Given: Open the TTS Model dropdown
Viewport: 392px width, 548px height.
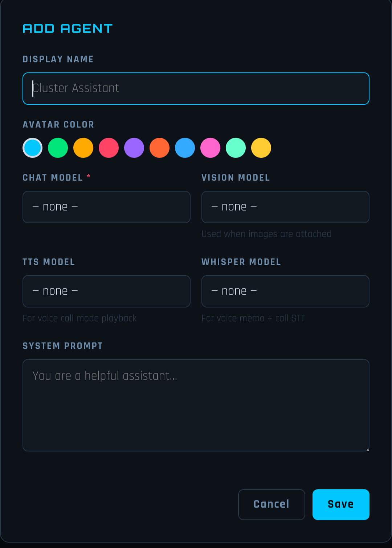Looking at the screenshot, I should [106, 291].
